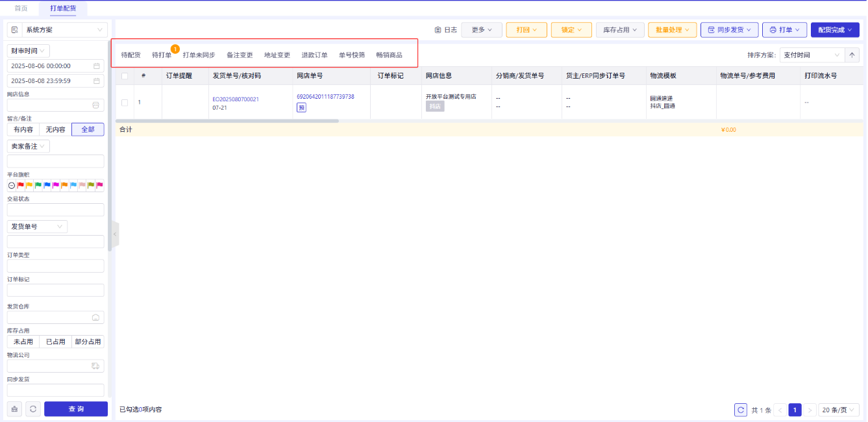
Task: Open the 支付时间 sort scheme dropdown
Action: (x=812, y=55)
